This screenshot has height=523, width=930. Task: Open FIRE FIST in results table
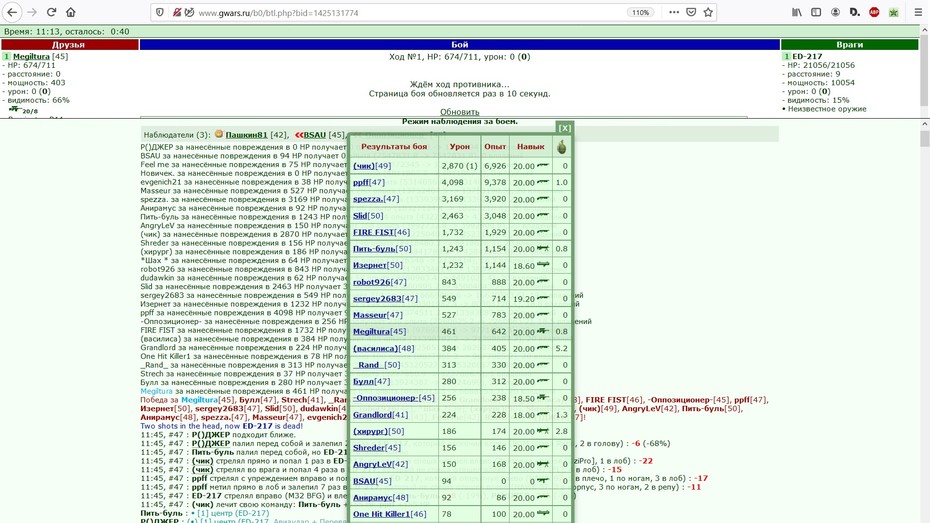[x=373, y=232]
